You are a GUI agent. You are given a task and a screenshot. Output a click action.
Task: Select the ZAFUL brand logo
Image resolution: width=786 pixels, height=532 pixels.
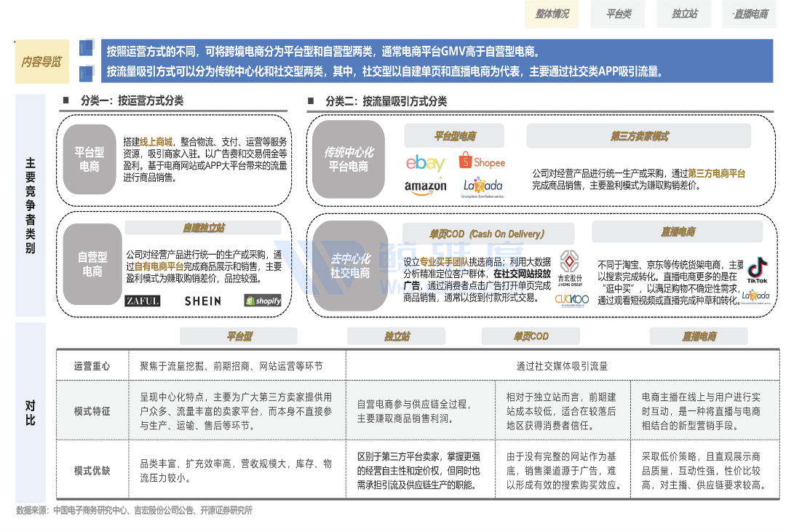click(x=143, y=301)
